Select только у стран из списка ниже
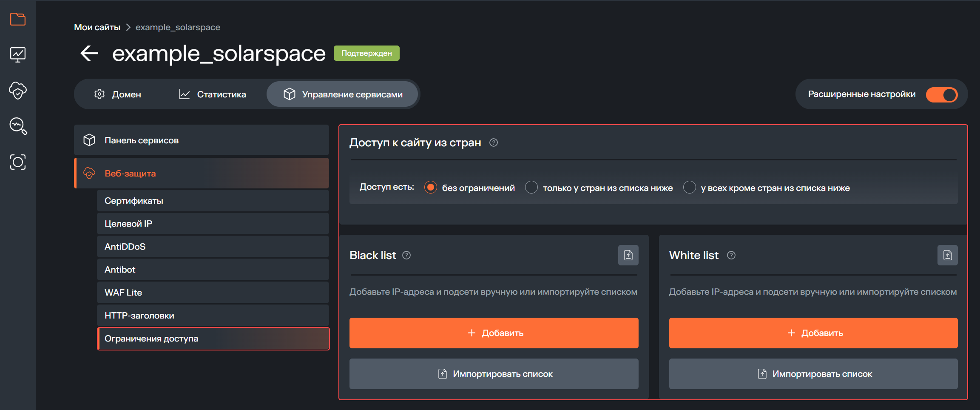This screenshot has height=410, width=980. click(531, 187)
